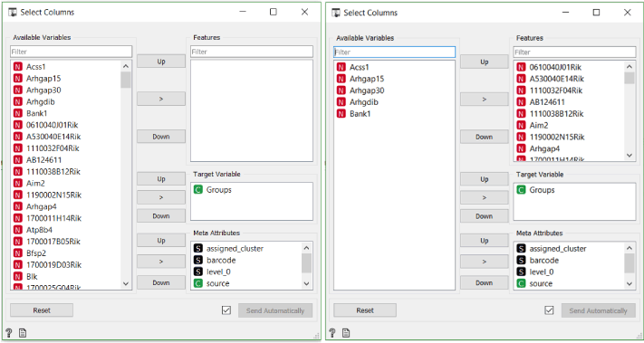
Task: Select the green Groups target variable in left dialog
Action: pos(212,190)
